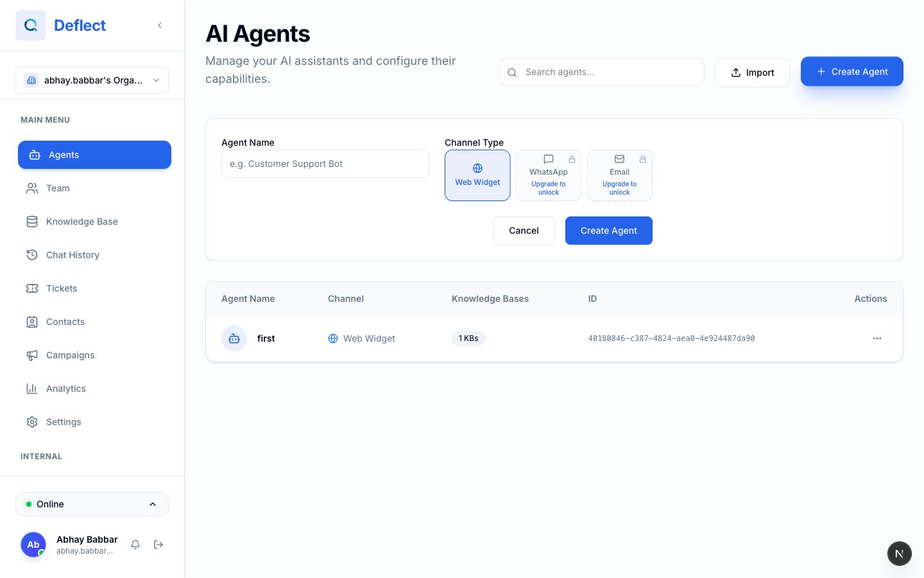Open the Campaigns section
The image size is (924, 578).
[94, 355]
